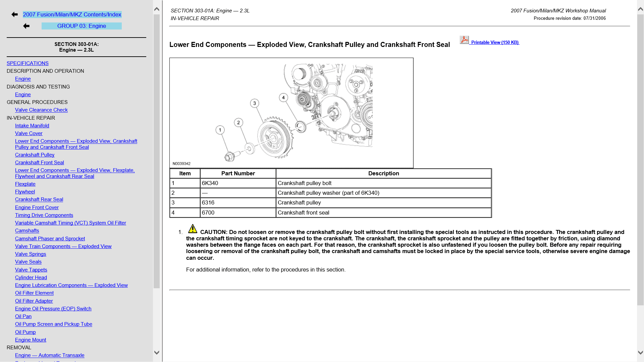This screenshot has height=362, width=644.
Task: Open Oil Filter Adapter link
Action: coord(34,301)
